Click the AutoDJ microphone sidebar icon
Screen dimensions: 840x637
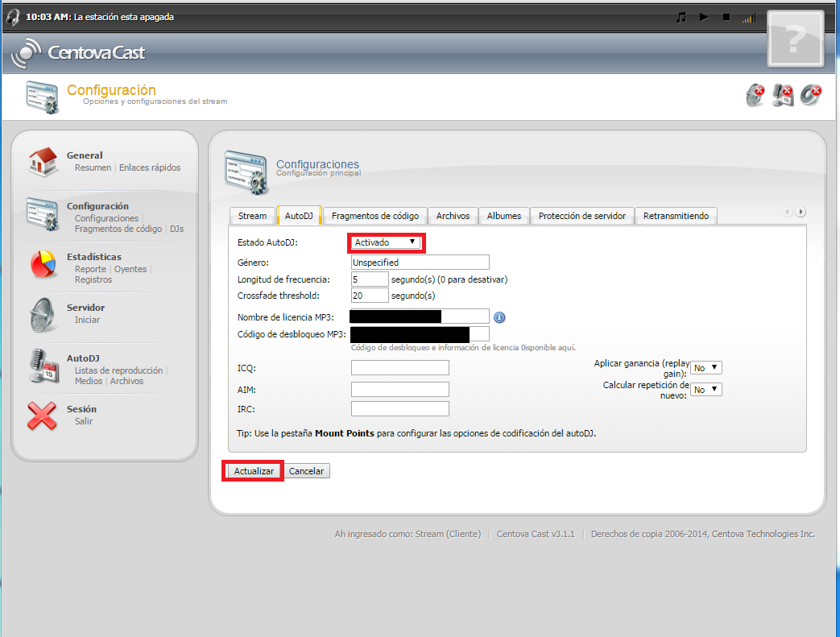44,366
